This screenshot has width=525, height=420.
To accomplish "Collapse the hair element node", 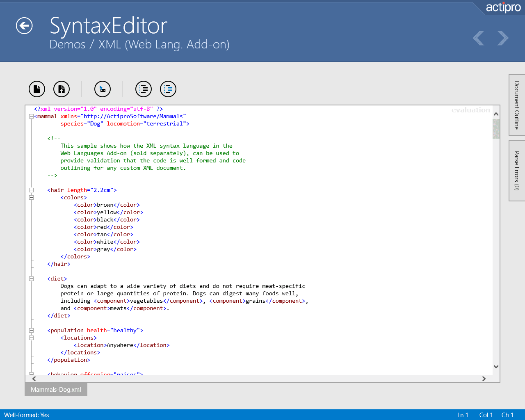I will point(31,190).
